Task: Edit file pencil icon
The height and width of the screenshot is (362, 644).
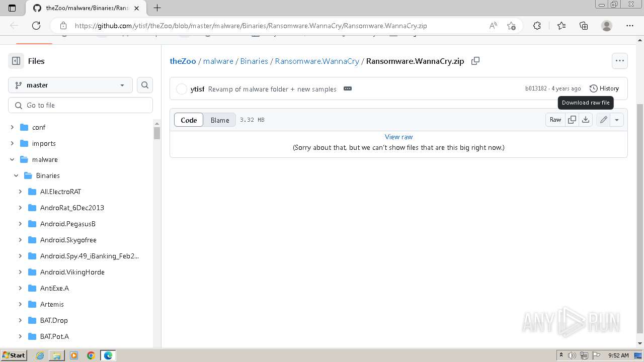Action: [x=603, y=120]
